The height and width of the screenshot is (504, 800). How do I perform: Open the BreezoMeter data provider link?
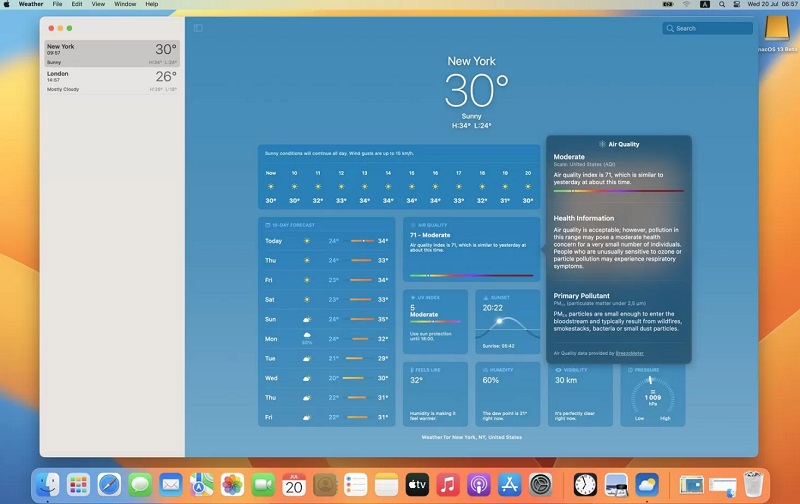(629, 353)
